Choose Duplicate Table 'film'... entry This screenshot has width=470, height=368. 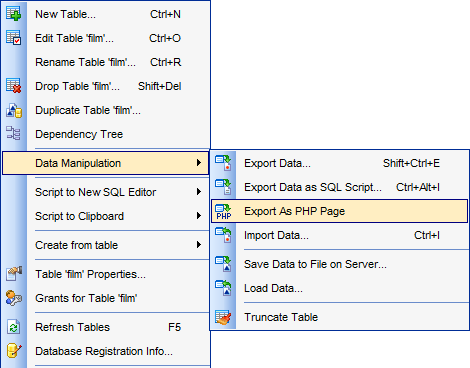point(106,110)
